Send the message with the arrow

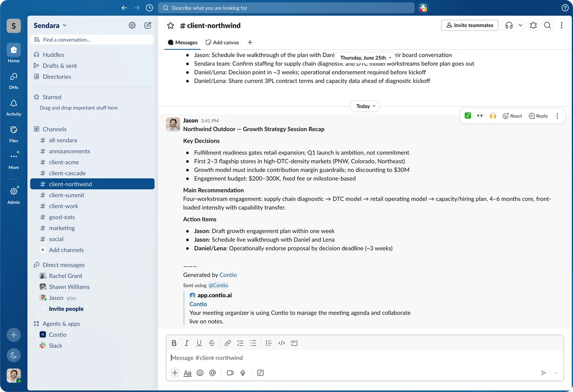[x=543, y=373]
